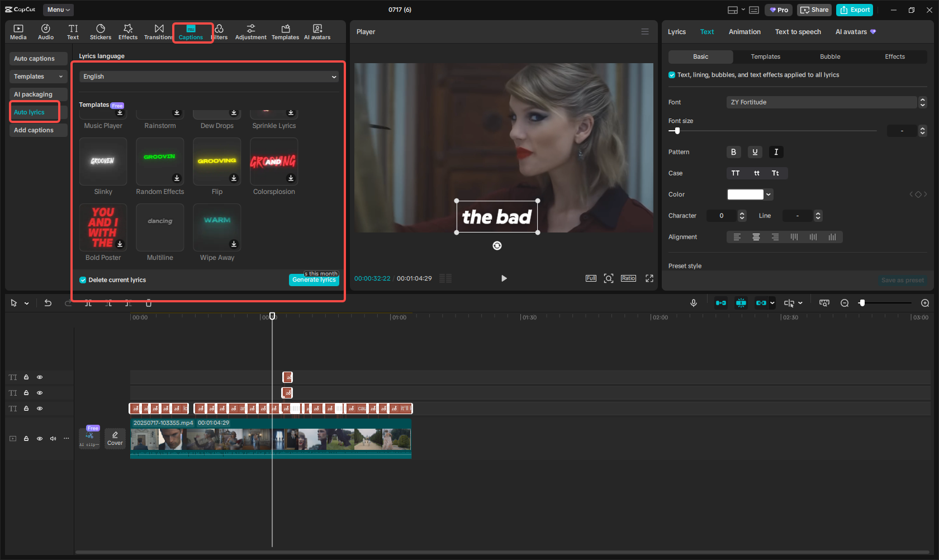This screenshot has height=560, width=939.
Task: Open preview axis dropdown arrow
Action: (x=800, y=303)
